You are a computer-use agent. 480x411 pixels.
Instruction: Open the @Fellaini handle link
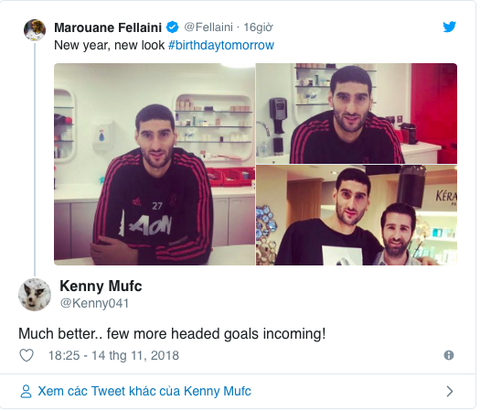208,27
